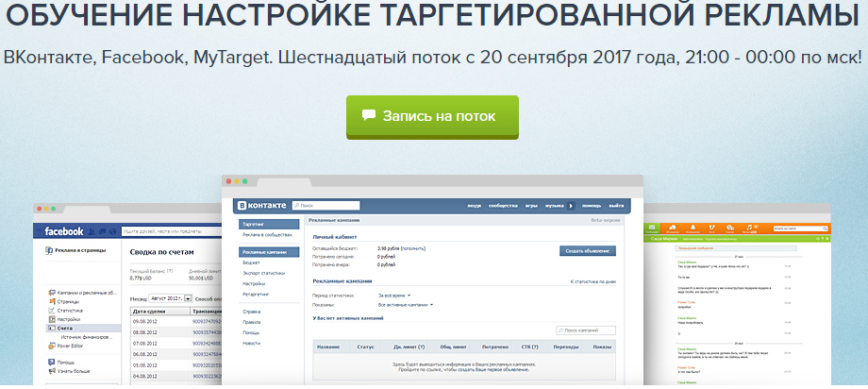Click the green Запись на поток button
The height and width of the screenshot is (389, 868).
[x=432, y=116]
